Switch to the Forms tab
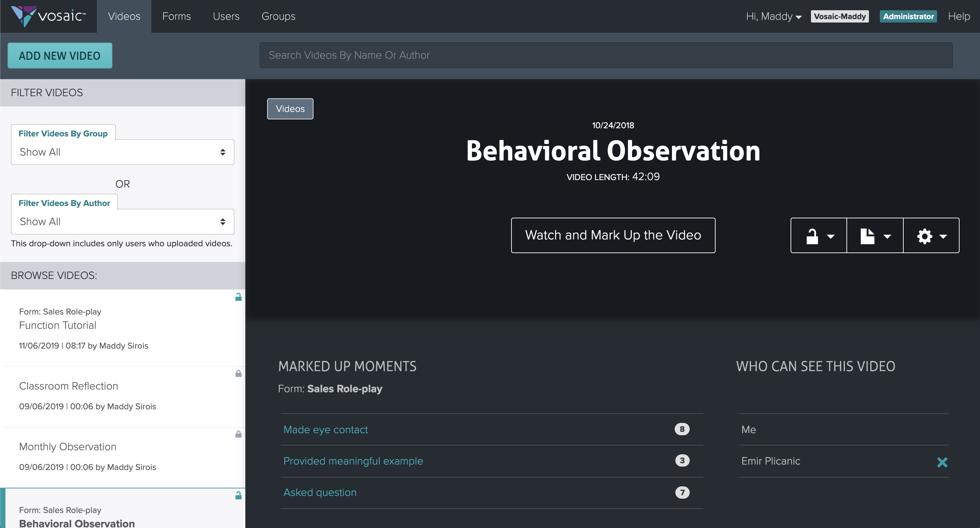980x528 pixels. 177,16
